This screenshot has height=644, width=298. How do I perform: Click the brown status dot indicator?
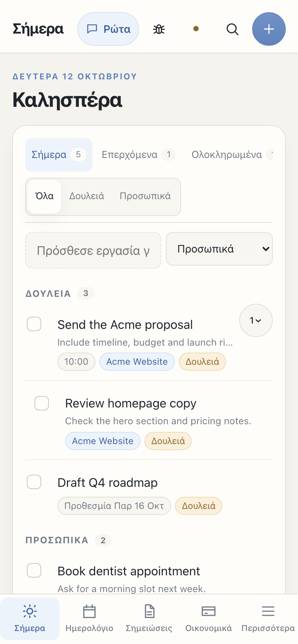pyautogui.click(x=196, y=29)
